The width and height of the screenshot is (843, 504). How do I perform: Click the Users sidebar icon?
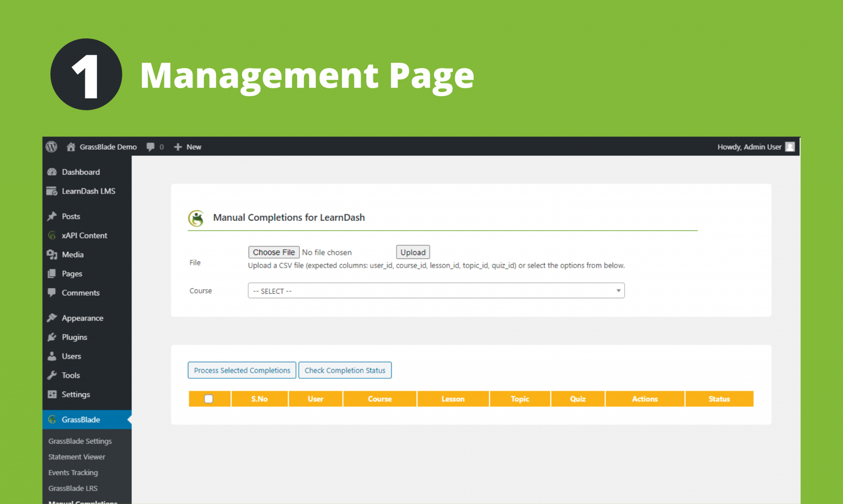tap(52, 356)
